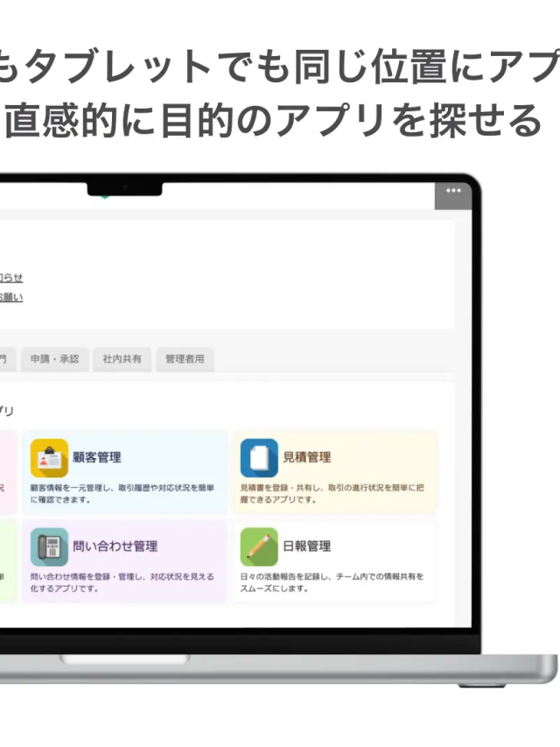Image resolution: width=560 pixels, height=747 pixels.
Task: Click the 見積管理 blue document icon
Action: (x=259, y=458)
